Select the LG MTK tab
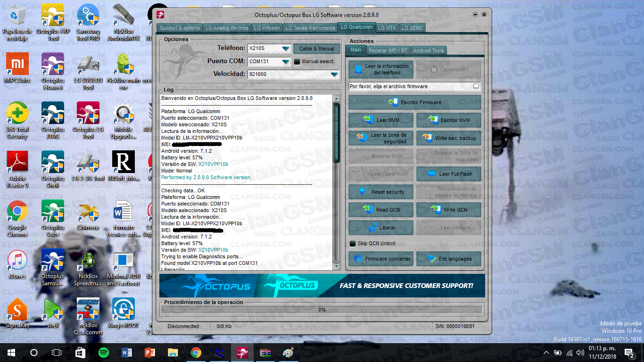644x362 pixels. pyautogui.click(x=387, y=28)
